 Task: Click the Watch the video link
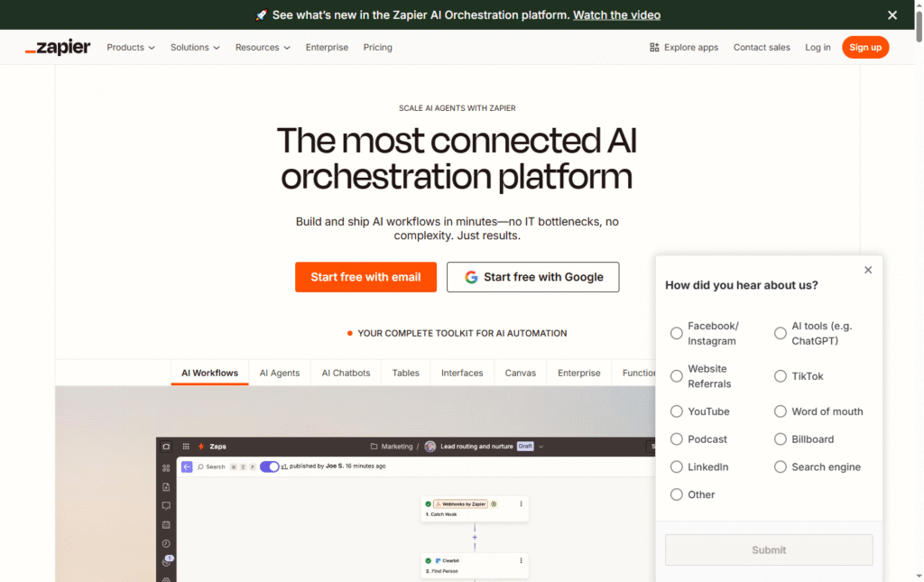pyautogui.click(x=616, y=14)
